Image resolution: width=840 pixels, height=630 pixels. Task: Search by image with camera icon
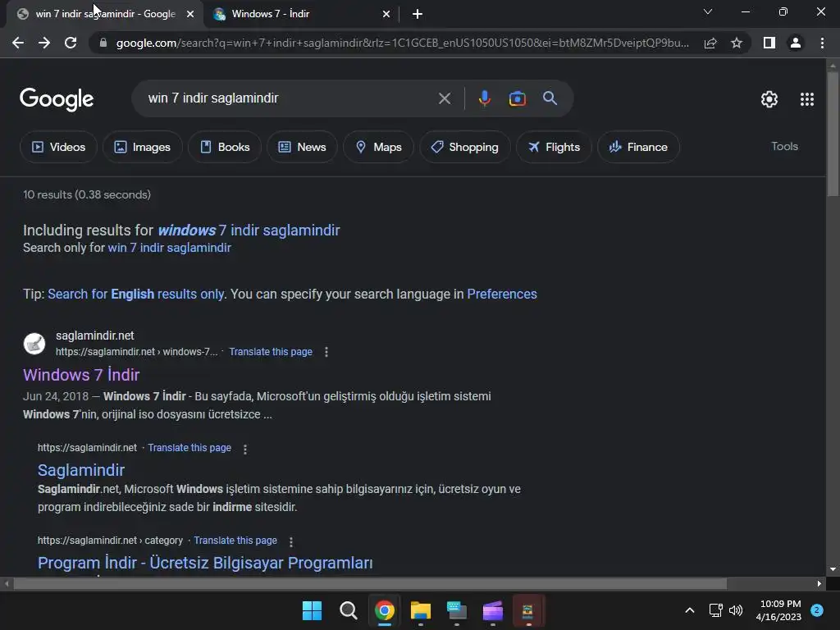pos(517,98)
